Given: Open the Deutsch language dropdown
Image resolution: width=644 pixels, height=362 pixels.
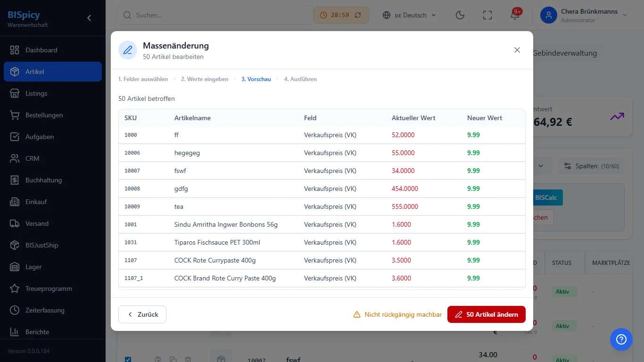Looking at the screenshot, I should coord(409,15).
